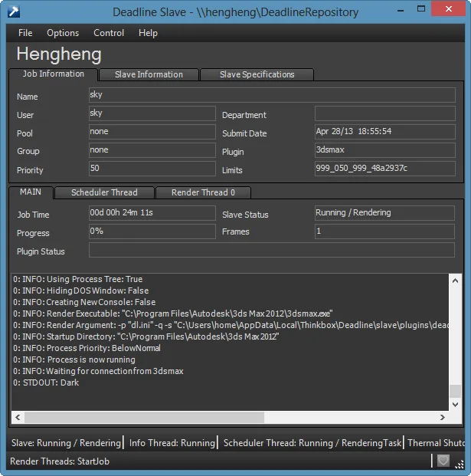Switch to the Slave Specifications tab
Image resolution: width=471 pixels, height=476 pixels.
(x=257, y=74)
